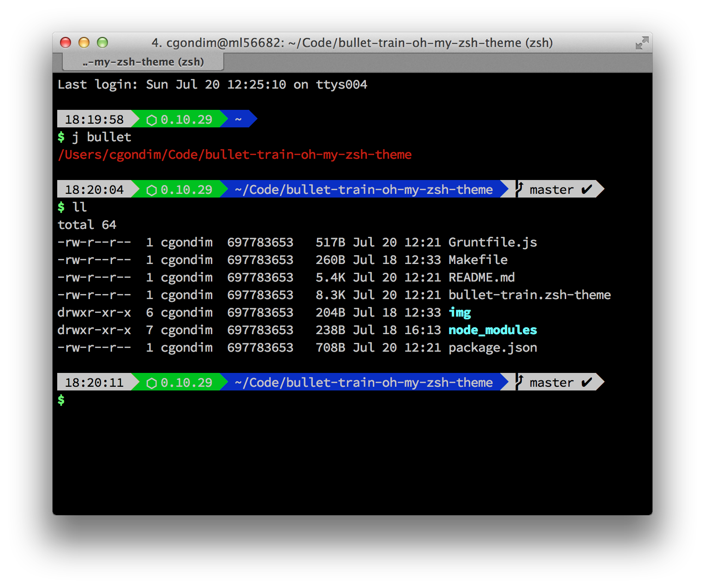Click the Node hexagon icon in the 18:20:11 prompt
Screen dimensions: 705x588
tap(151, 383)
